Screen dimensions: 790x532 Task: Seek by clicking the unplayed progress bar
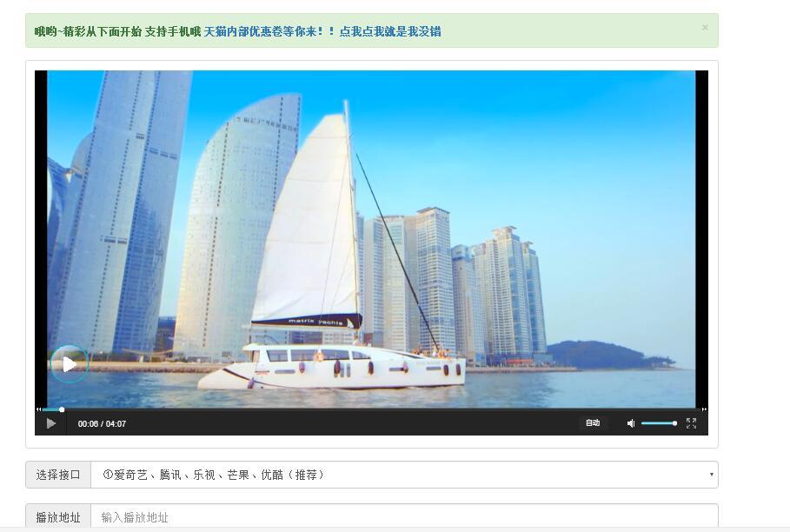(x=383, y=409)
